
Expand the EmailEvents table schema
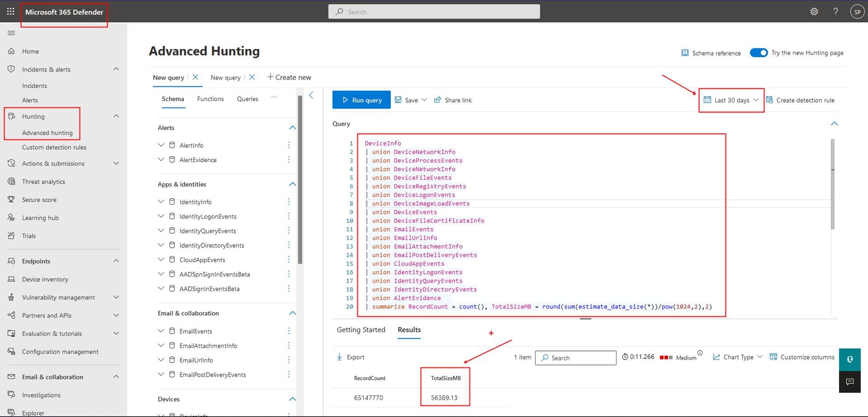[161, 331]
